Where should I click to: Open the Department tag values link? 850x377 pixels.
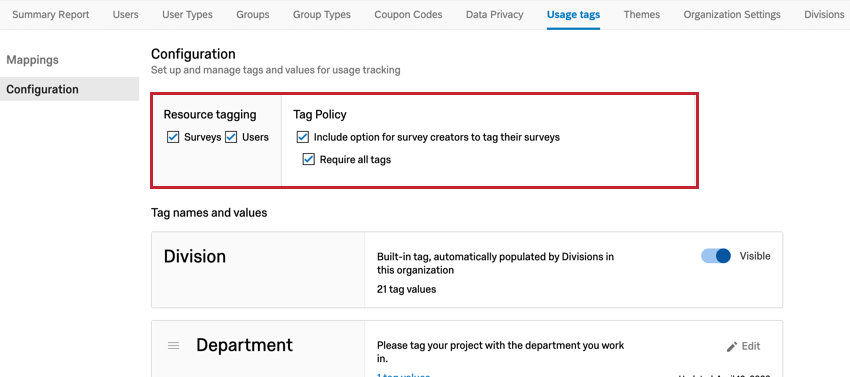(403, 375)
